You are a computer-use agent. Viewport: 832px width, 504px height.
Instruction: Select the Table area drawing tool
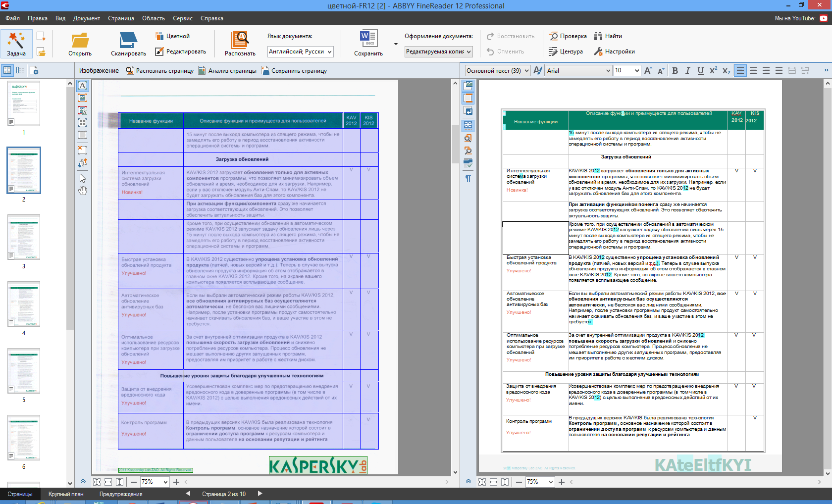point(83,122)
